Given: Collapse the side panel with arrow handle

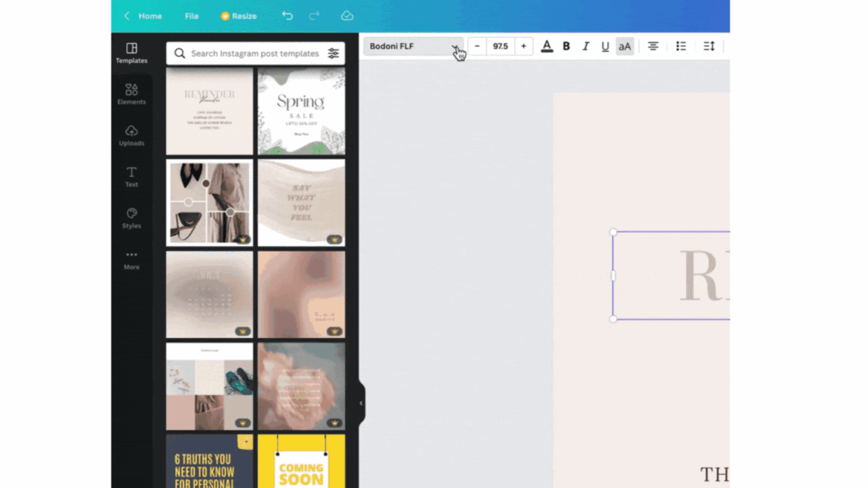Looking at the screenshot, I should pos(361,403).
